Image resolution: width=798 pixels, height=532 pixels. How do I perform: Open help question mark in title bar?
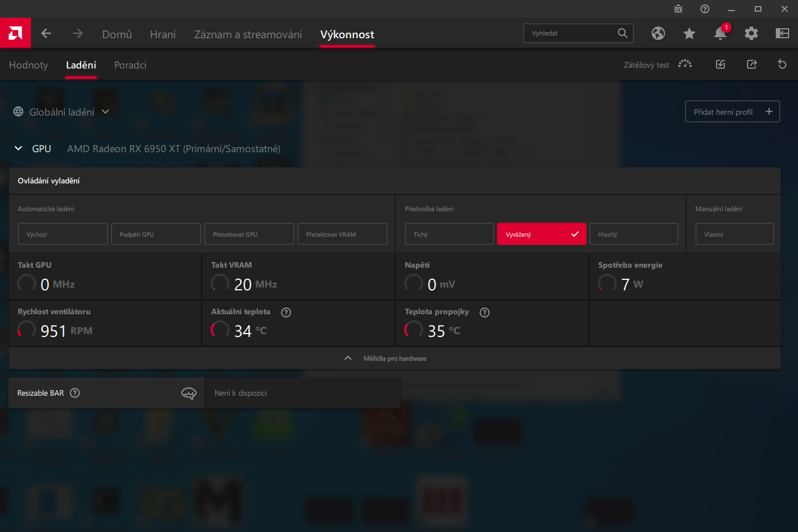point(705,9)
